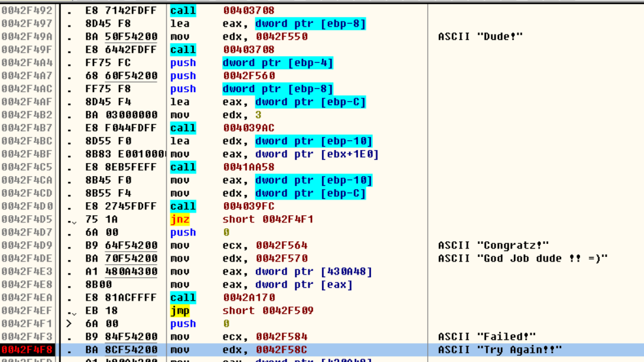Select call target 0041AA58
This screenshot has width=644, height=362.
pos(249,167)
